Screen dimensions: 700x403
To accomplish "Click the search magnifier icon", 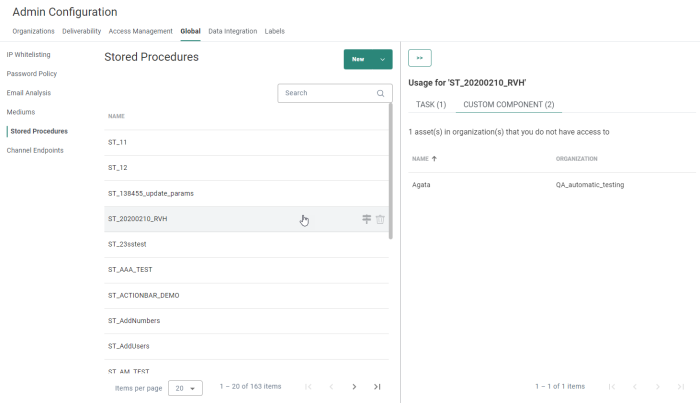I will [380, 93].
